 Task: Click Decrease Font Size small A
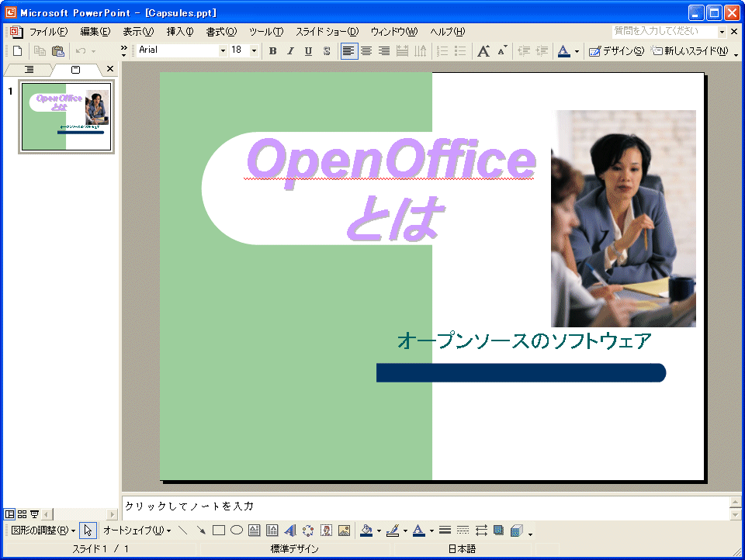click(x=502, y=51)
